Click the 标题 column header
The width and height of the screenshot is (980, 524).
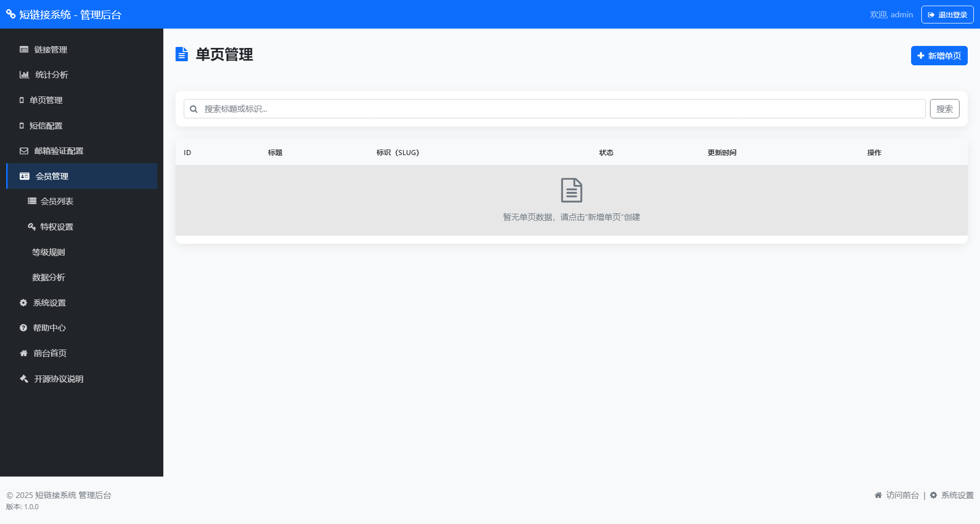(x=275, y=153)
